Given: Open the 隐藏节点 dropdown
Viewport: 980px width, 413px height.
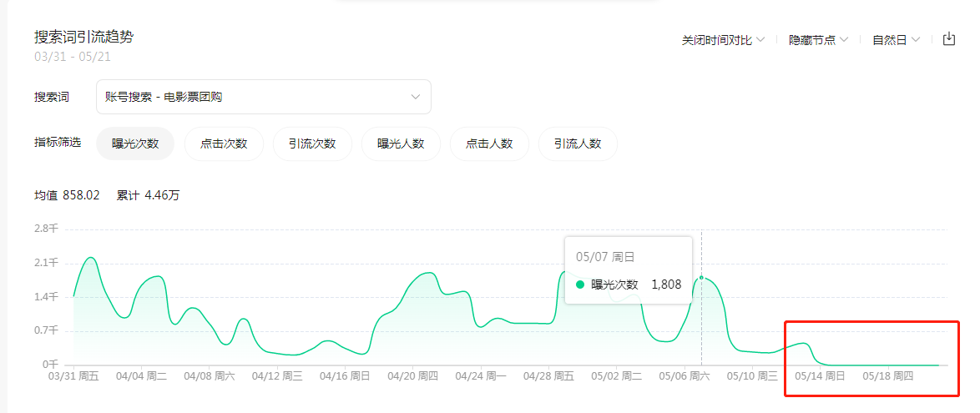Looking at the screenshot, I should [818, 40].
